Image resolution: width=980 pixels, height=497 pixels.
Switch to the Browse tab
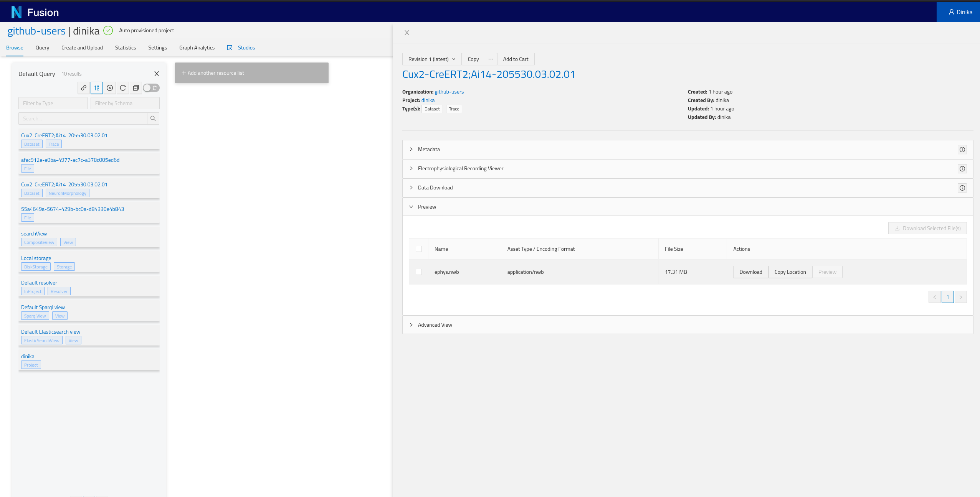pyautogui.click(x=15, y=48)
